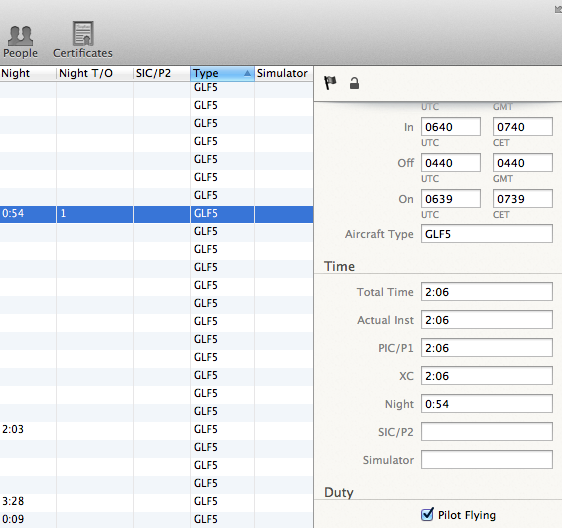The width and height of the screenshot is (562, 528).
Task: Click the SIC/P2 column header
Action: coord(162,73)
